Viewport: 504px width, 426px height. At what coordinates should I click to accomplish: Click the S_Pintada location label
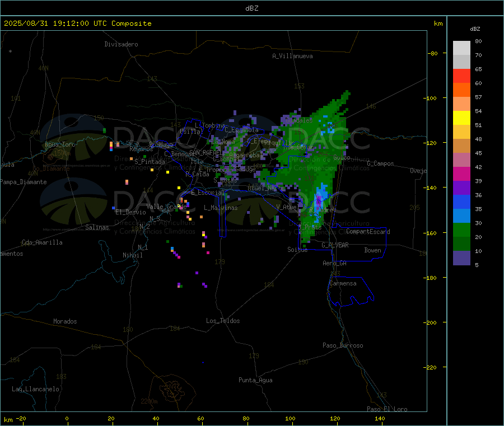pos(150,162)
